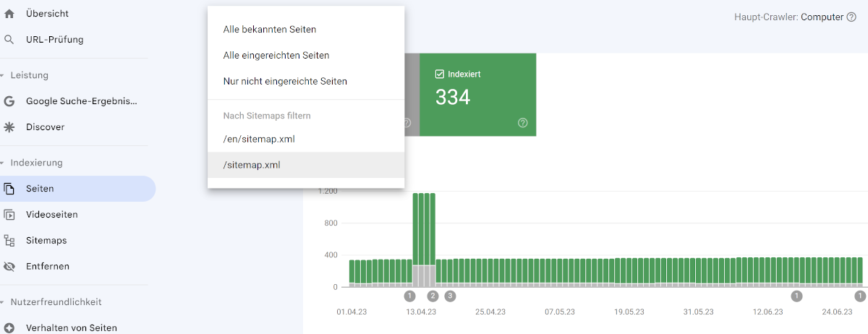
Task: Click the URL-Prüfung magnifier icon
Action: coord(9,40)
